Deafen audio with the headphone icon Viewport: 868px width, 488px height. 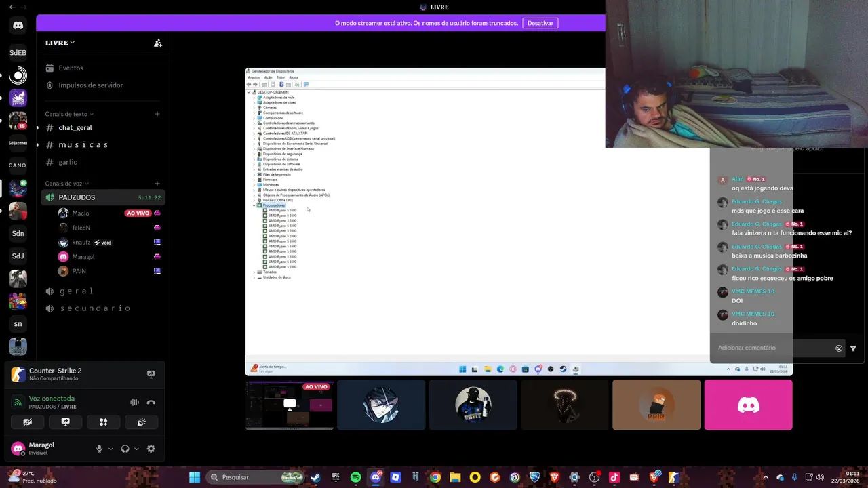[x=125, y=449]
